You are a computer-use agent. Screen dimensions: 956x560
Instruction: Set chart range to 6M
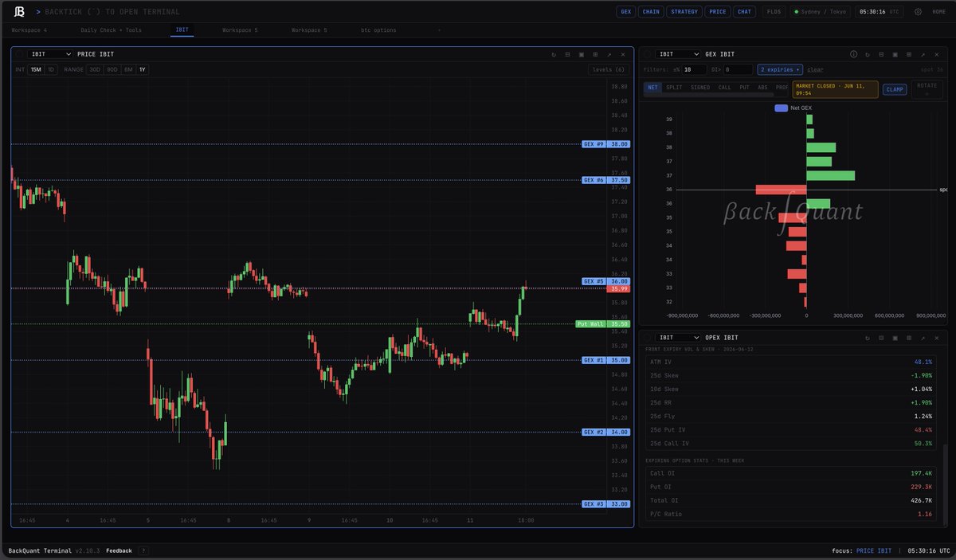pos(128,69)
